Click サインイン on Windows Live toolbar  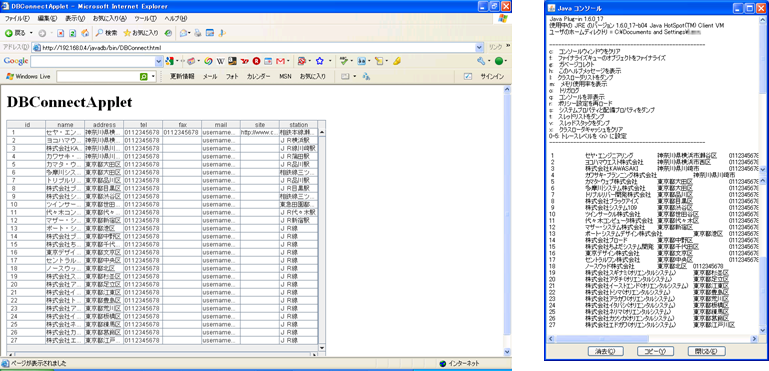(492, 77)
